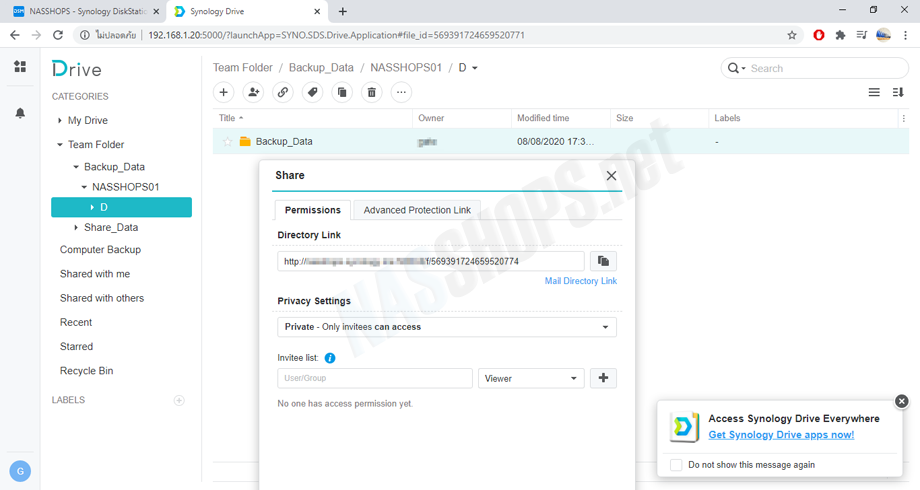Go to NASSHOPS01 breadcrumb
This screenshot has height=490, width=920.
coord(406,67)
